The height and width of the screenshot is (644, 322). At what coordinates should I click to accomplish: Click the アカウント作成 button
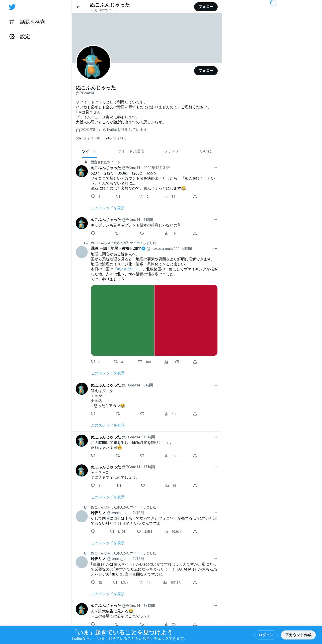(x=298, y=635)
